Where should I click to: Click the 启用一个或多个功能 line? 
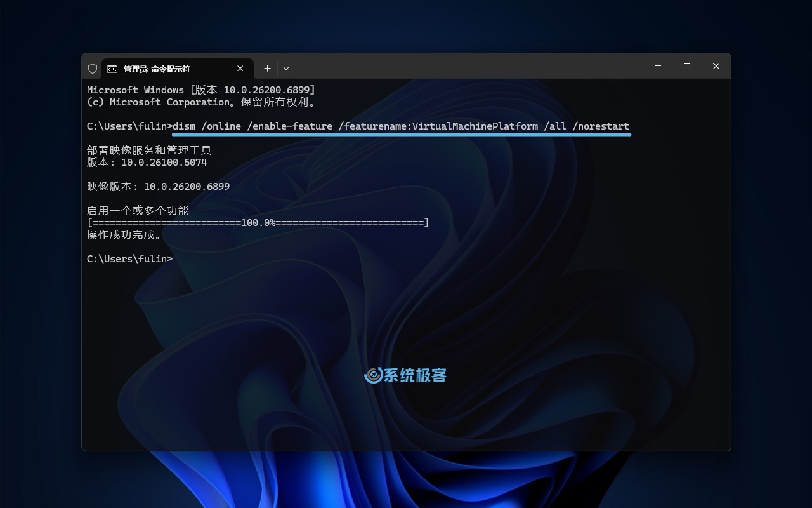click(x=138, y=211)
